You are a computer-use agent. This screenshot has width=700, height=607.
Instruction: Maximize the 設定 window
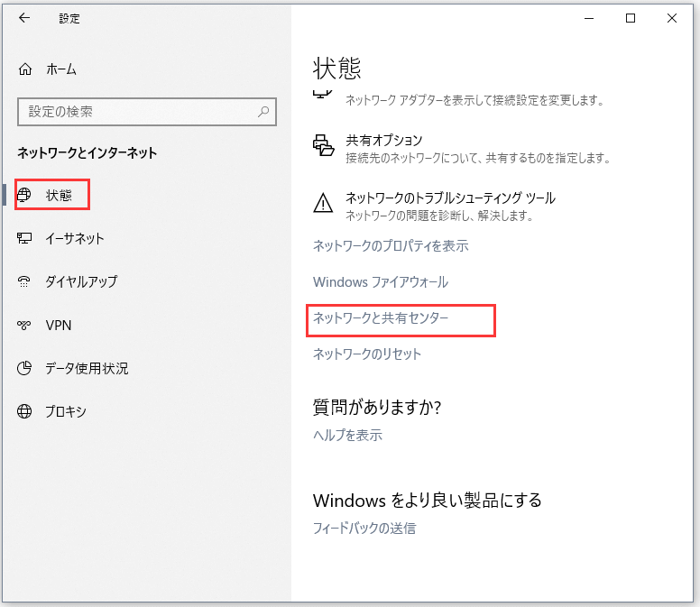[x=631, y=18]
